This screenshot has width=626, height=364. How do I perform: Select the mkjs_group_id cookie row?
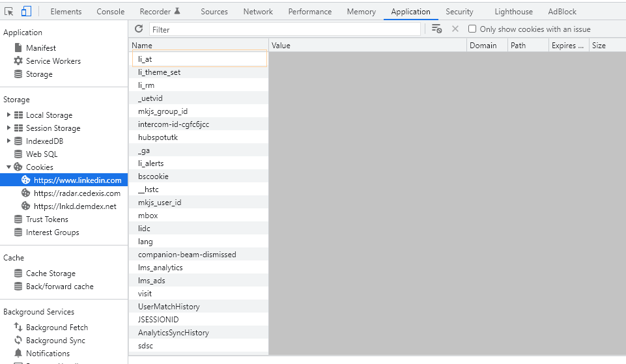click(199, 111)
